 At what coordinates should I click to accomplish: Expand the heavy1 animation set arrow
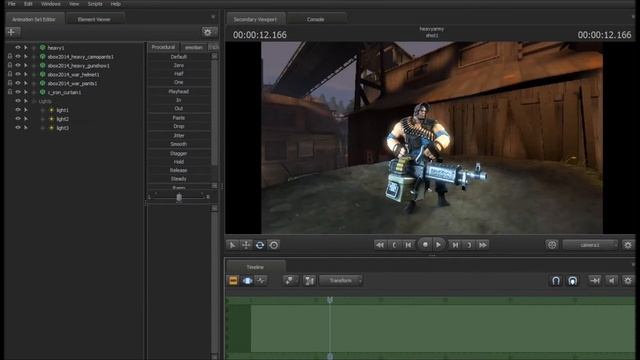point(26,48)
